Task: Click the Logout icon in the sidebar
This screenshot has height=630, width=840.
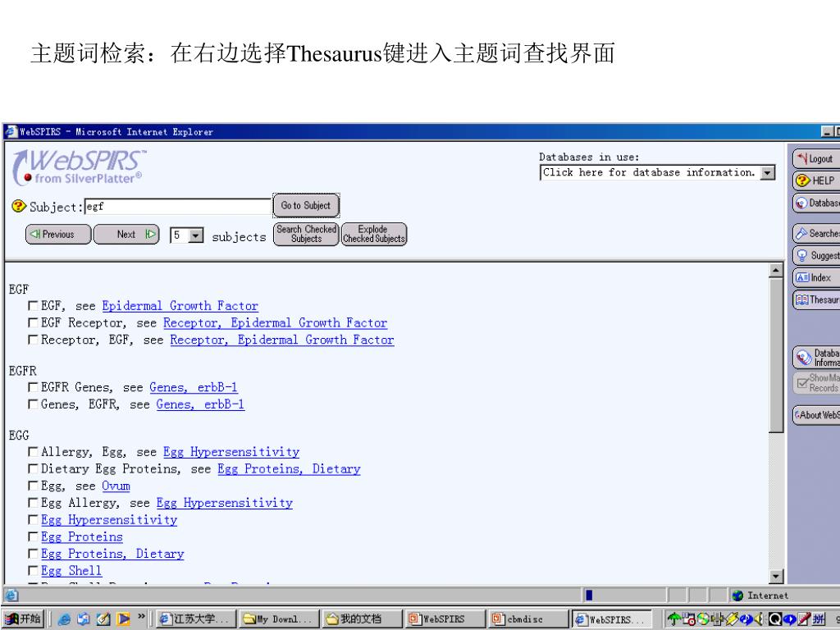Action: 802,158
